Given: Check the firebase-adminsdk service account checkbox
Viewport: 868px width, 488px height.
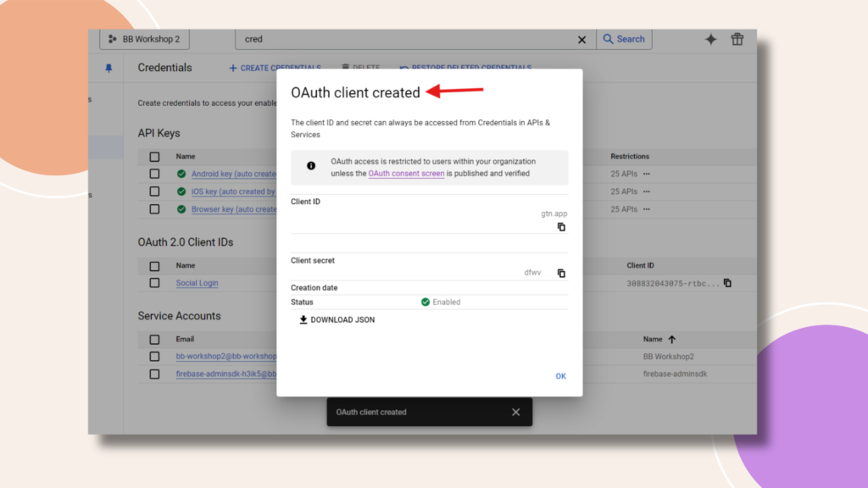Looking at the screenshot, I should [x=154, y=374].
